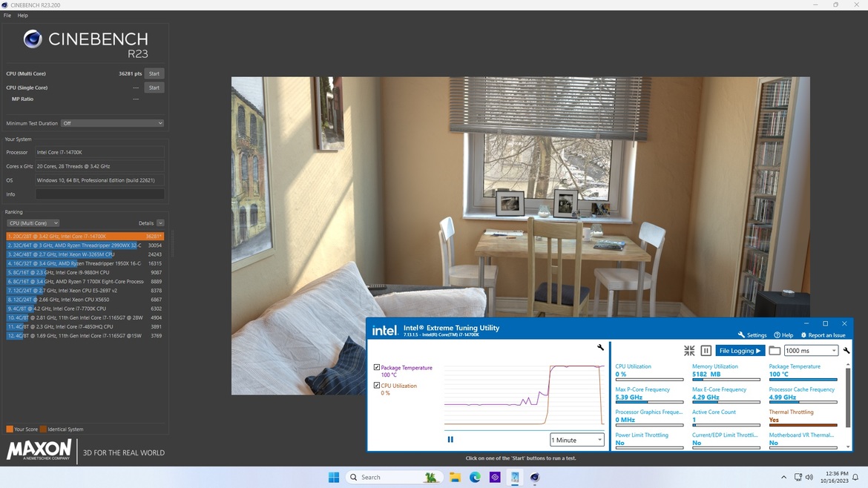Screen dimensions: 868x488
Task: Open the log folder icon in XTU
Action: (x=775, y=350)
